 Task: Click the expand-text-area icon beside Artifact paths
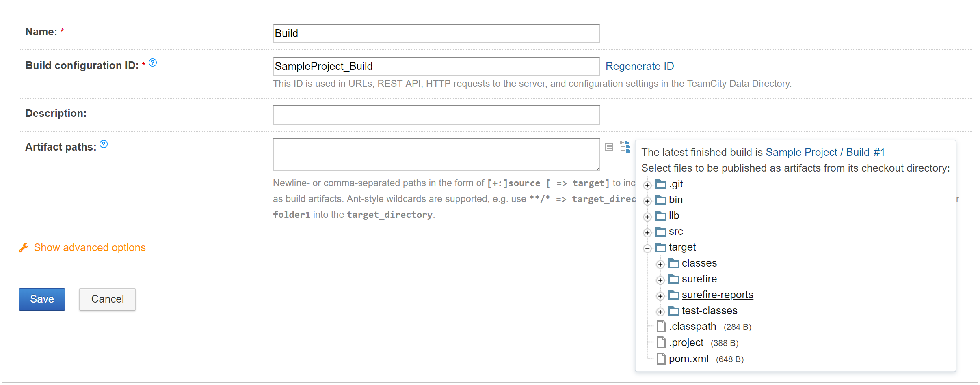click(x=609, y=147)
